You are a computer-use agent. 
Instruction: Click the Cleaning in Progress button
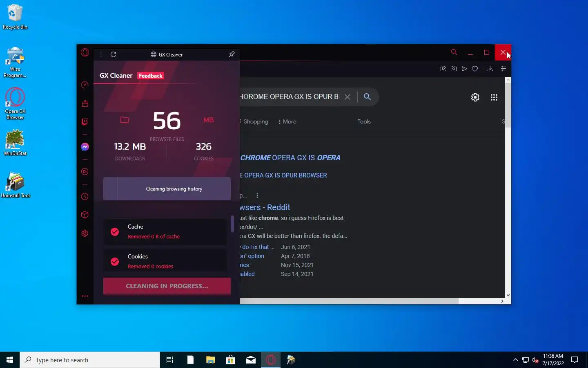pos(167,286)
